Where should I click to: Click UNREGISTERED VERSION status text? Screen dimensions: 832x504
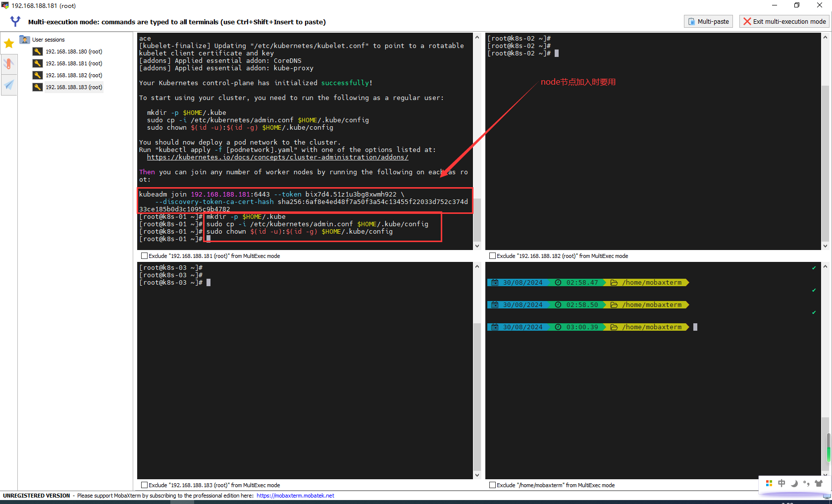(x=37, y=496)
